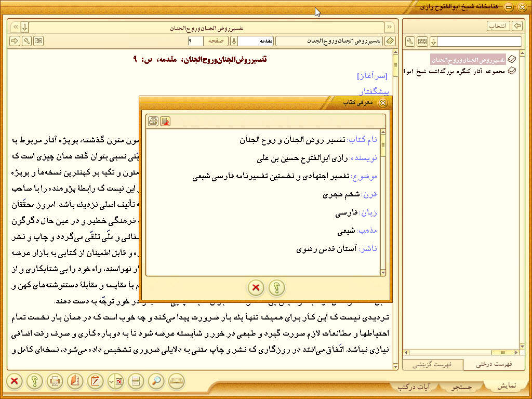Click the magnifying glass search icon
532x399 pixels.
pos(156,381)
